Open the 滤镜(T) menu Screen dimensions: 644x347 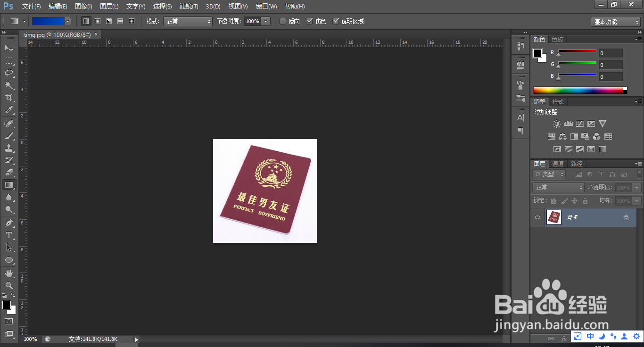point(189,7)
